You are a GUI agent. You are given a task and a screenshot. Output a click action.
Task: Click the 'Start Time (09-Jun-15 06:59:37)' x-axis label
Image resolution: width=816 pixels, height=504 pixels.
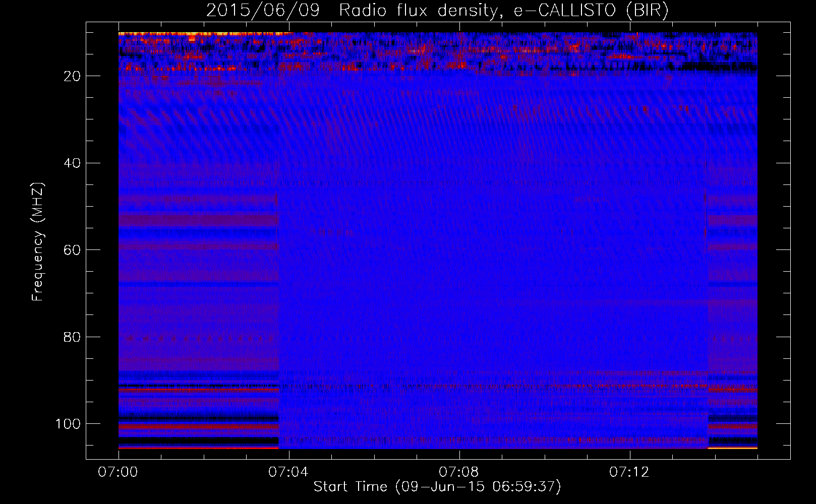coord(437,487)
